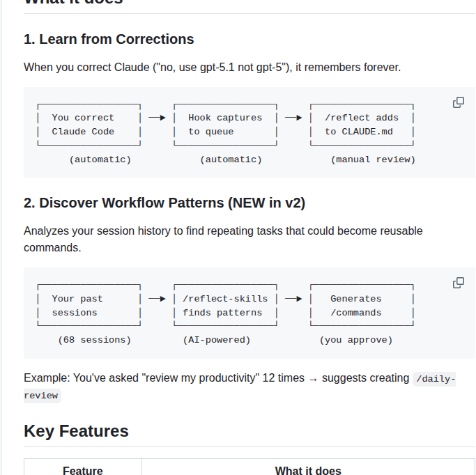Click the "Feature" table column header
The image size is (476, 475).
[x=83, y=471]
